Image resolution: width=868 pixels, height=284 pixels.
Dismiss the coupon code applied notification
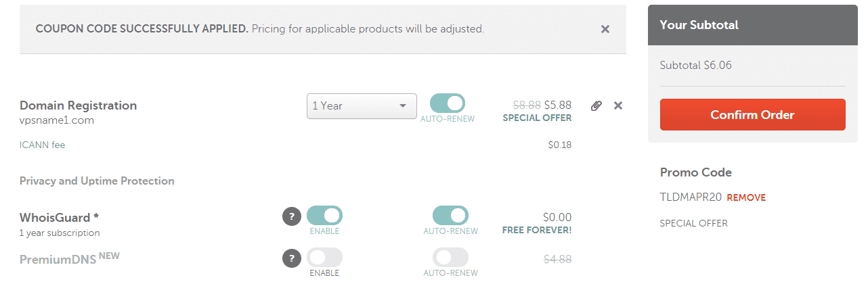[x=605, y=29]
